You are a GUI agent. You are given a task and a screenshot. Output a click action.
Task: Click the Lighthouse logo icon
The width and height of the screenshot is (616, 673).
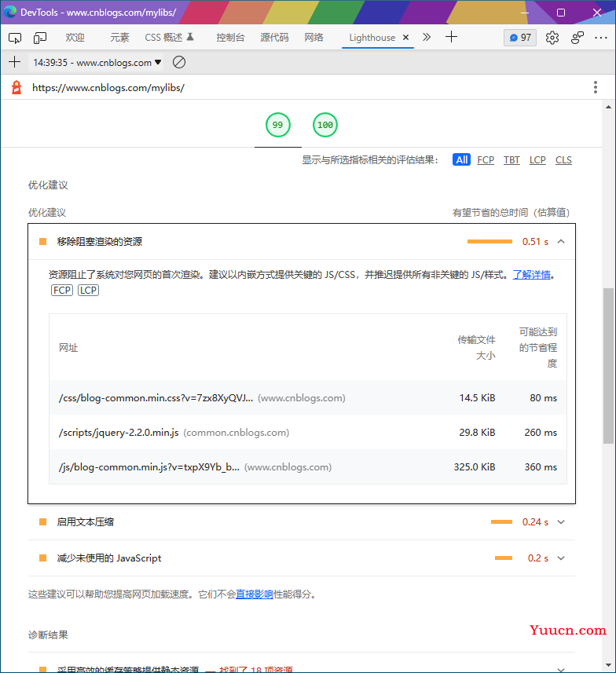(16, 87)
